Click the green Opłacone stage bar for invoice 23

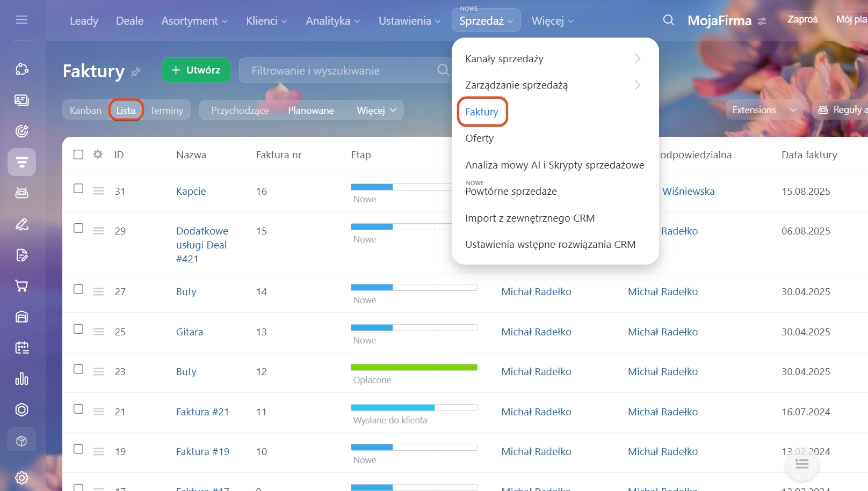pos(414,368)
